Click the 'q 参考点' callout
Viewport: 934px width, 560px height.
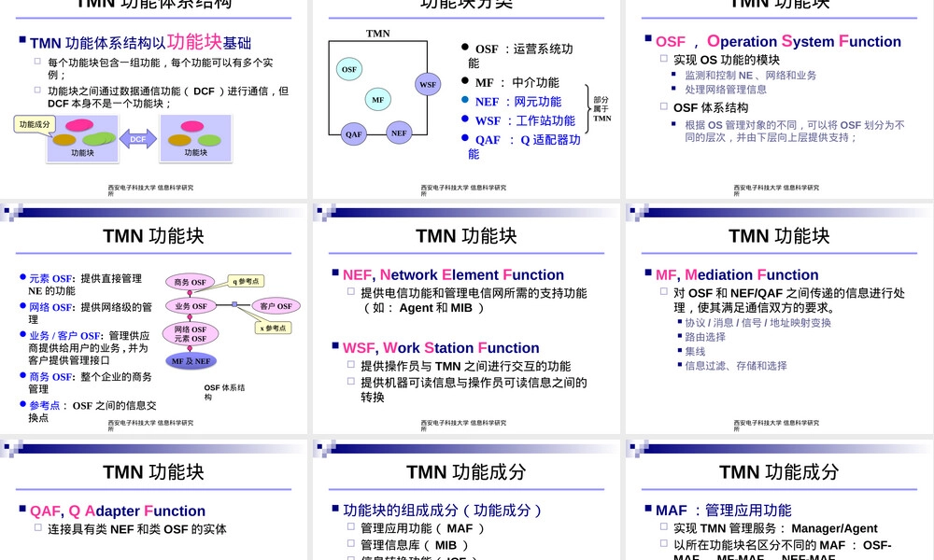246,281
